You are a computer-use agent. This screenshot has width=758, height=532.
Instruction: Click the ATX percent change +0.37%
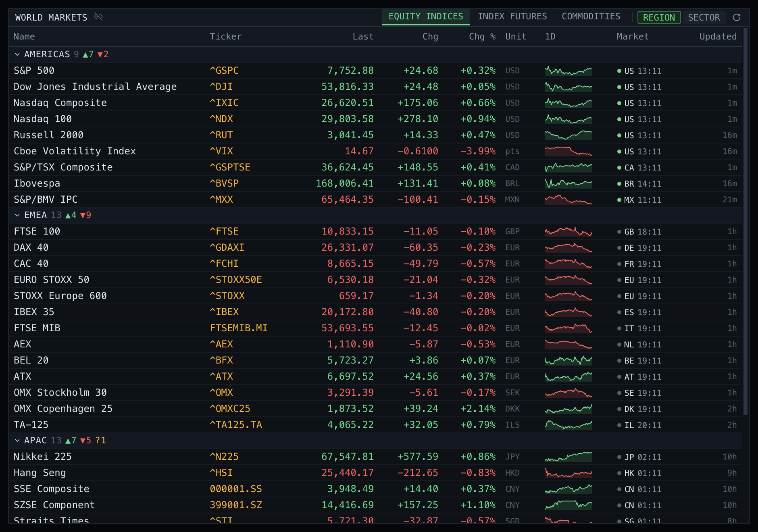tap(478, 377)
